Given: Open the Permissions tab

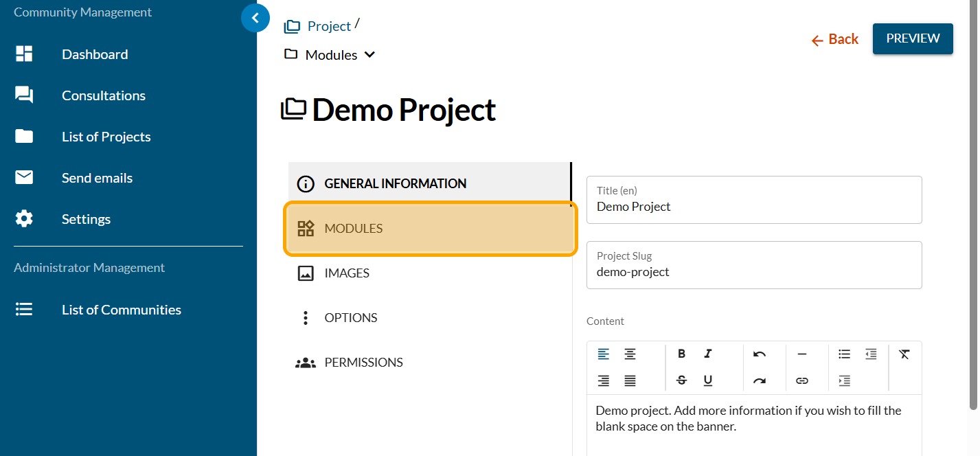Looking at the screenshot, I should [363, 363].
